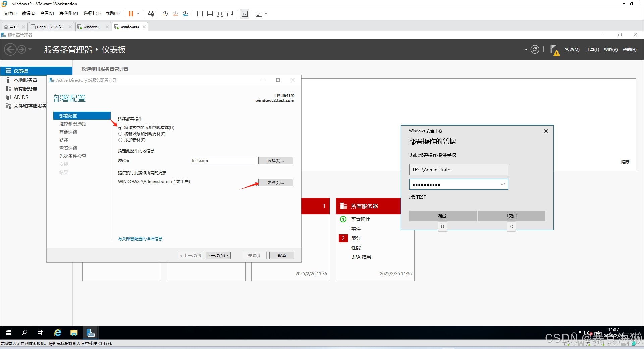Viewport: 644px width, 349px height.
Task: Click the thumbnail bar layout icon
Action: [210, 14]
